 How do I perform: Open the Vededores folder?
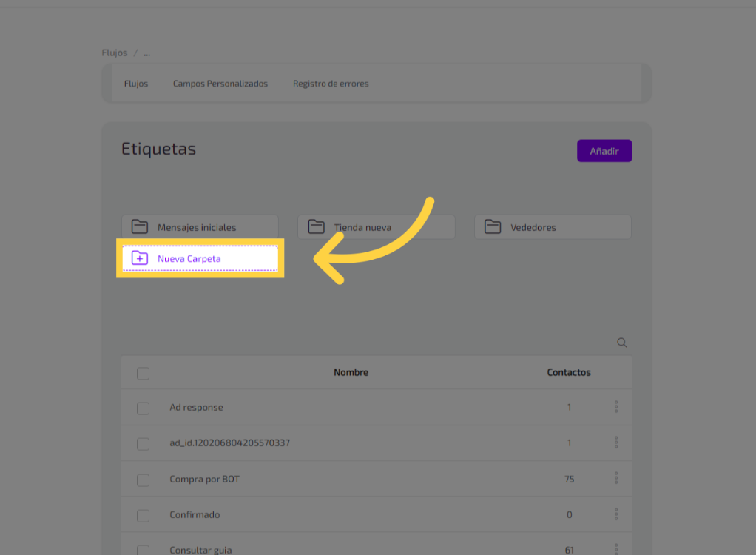coord(553,227)
